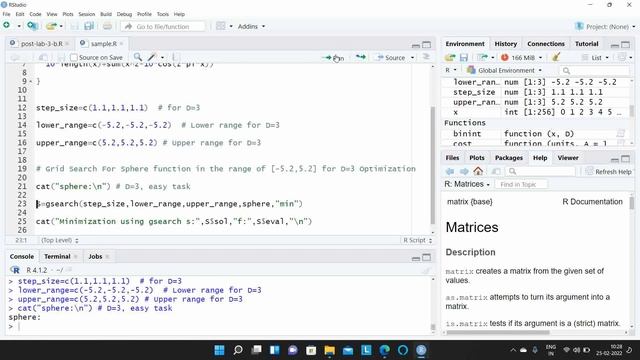Save workspace icon in the Environment pane
Image resolution: width=640 pixels, height=360 pixels.
[x=464, y=58]
